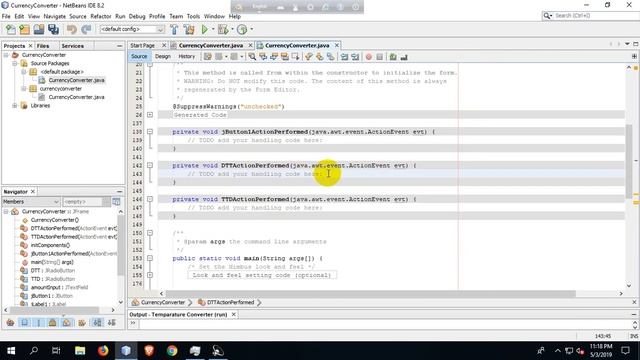
Task: Click the editor horizontal scrollbar
Action: click(x=371, y=293)
